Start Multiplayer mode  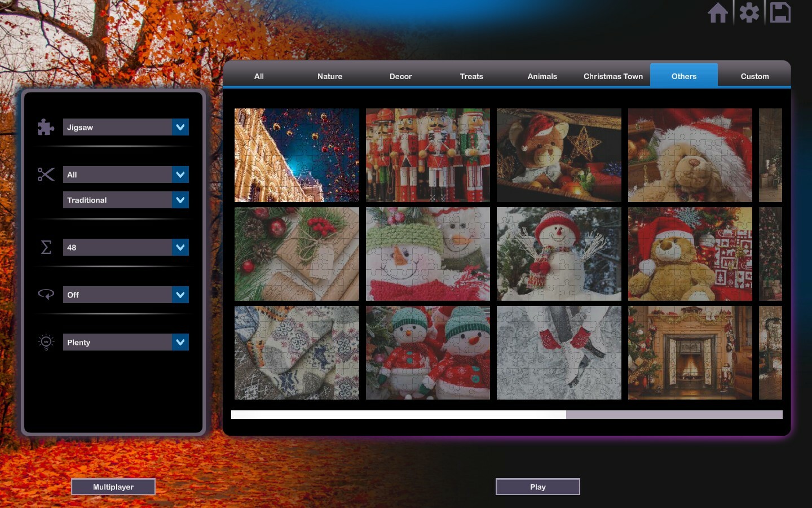[x=113, y=487]
